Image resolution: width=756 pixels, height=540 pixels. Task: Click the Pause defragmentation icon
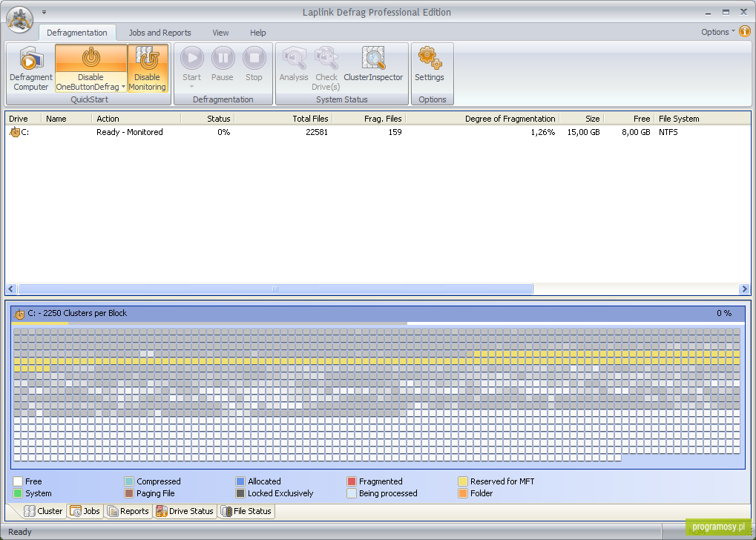tap(223, 59)
